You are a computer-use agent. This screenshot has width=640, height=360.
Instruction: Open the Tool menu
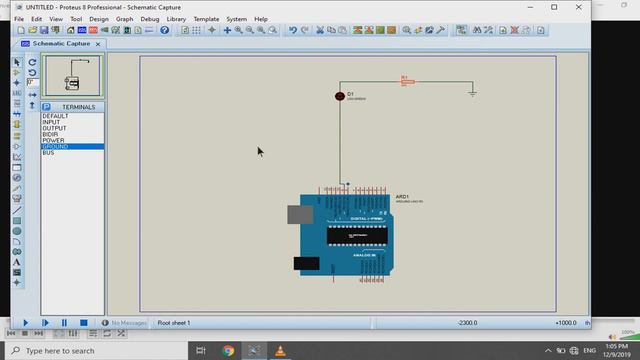point(76,19)
